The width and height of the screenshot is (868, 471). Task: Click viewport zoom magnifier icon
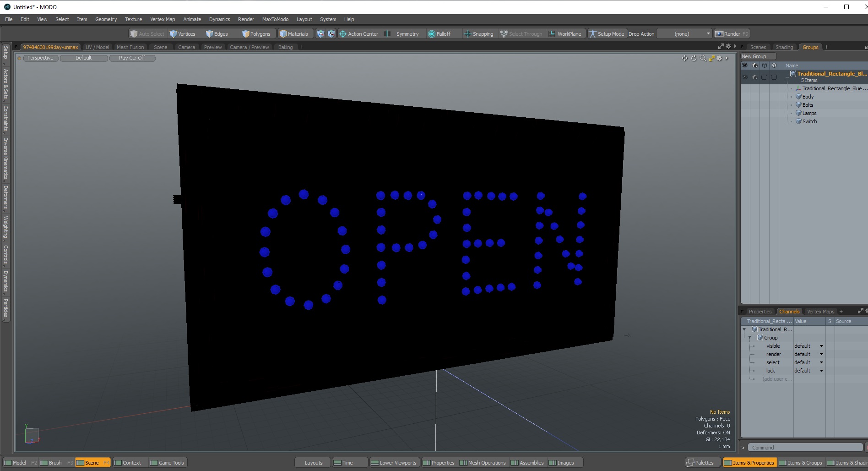(x=703, y=58)
